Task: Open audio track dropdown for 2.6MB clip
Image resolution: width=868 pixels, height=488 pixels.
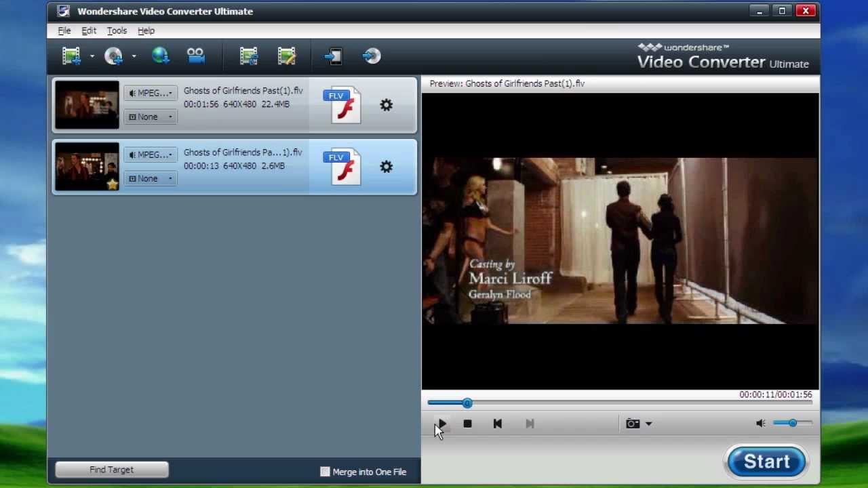Action: pos(151,155)
